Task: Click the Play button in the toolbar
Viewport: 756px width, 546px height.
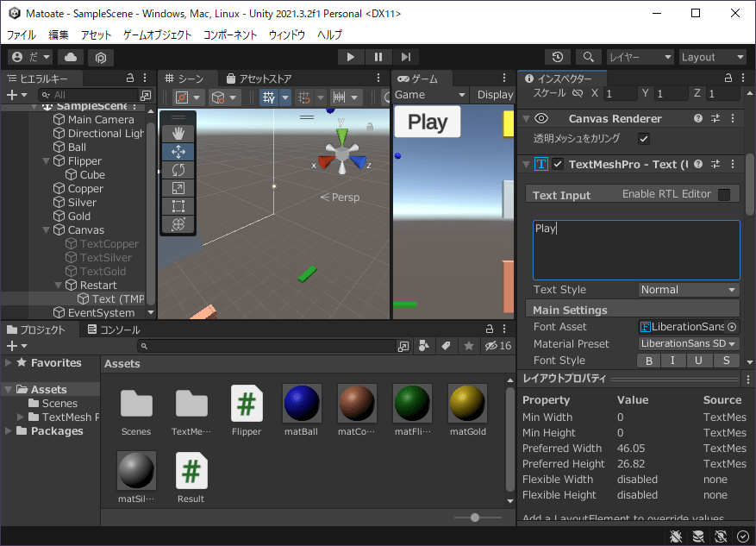Action: pyautogui.click(x=351, y=57)
